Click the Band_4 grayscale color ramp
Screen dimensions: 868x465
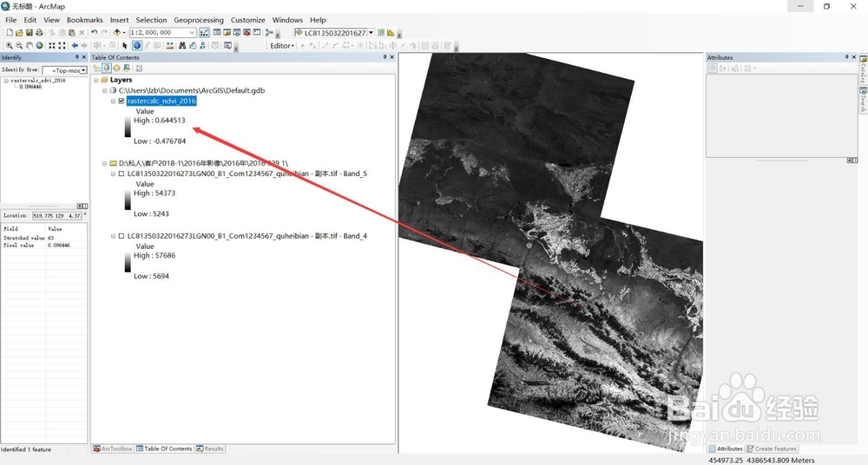tap(128, 262)
